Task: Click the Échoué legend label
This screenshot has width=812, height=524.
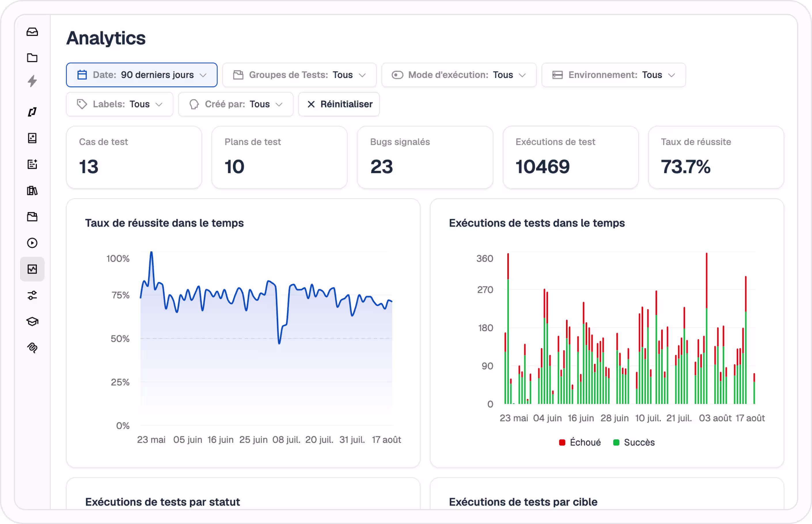Action: [x=585, y=442]
